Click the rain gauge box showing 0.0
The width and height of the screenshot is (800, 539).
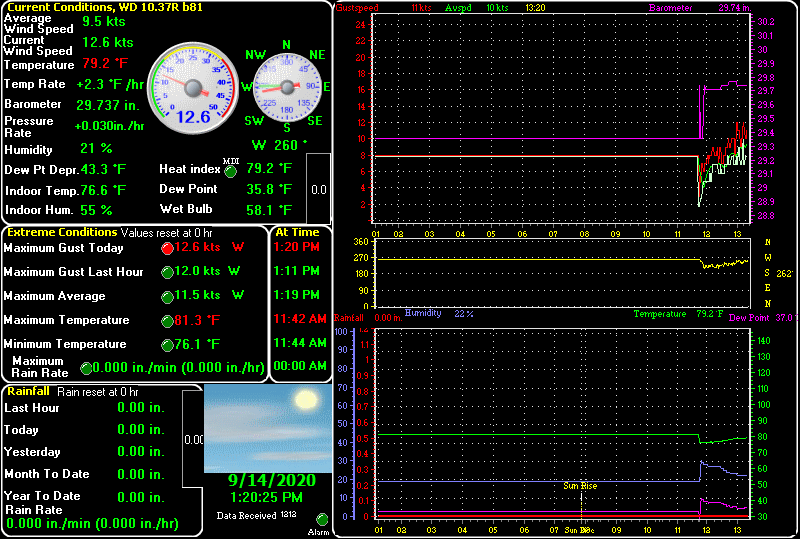coord(318,188)
